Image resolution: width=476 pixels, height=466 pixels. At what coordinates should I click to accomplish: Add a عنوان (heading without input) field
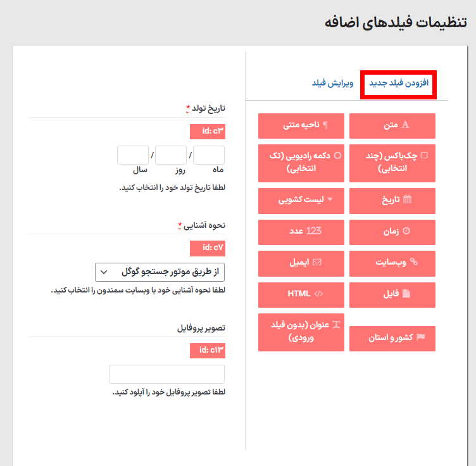tap(301, 332)
